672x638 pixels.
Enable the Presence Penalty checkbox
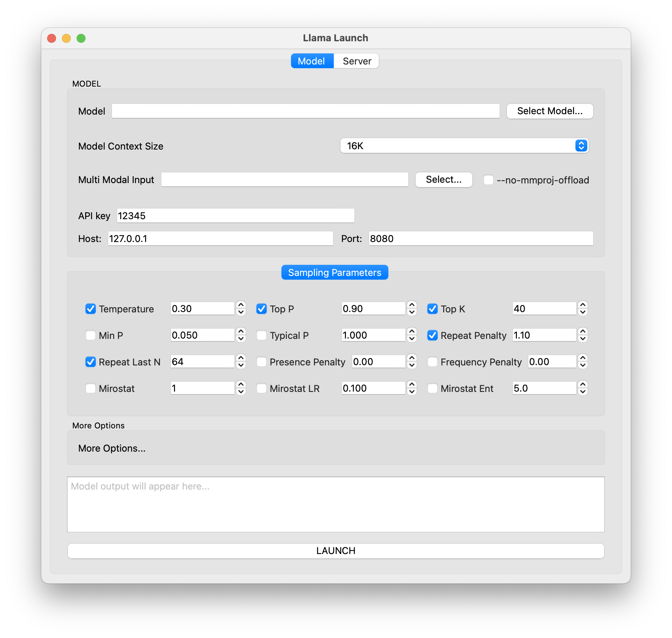[x=262, y=362]
